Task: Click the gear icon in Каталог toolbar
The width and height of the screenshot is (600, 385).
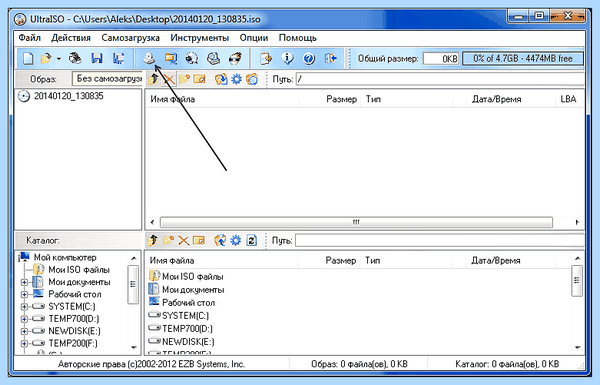Action: point(236,240)
